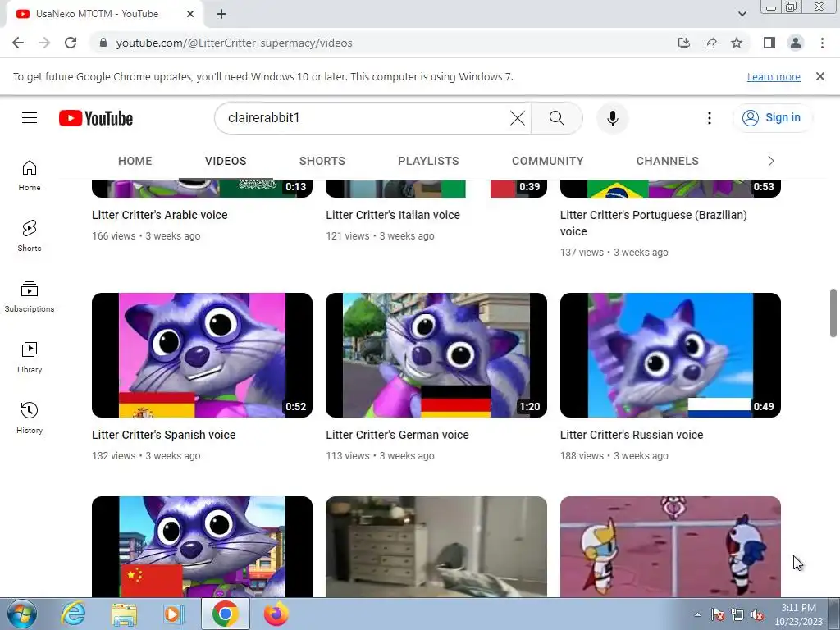Open Home in the left sidebar

coord(30,176)
